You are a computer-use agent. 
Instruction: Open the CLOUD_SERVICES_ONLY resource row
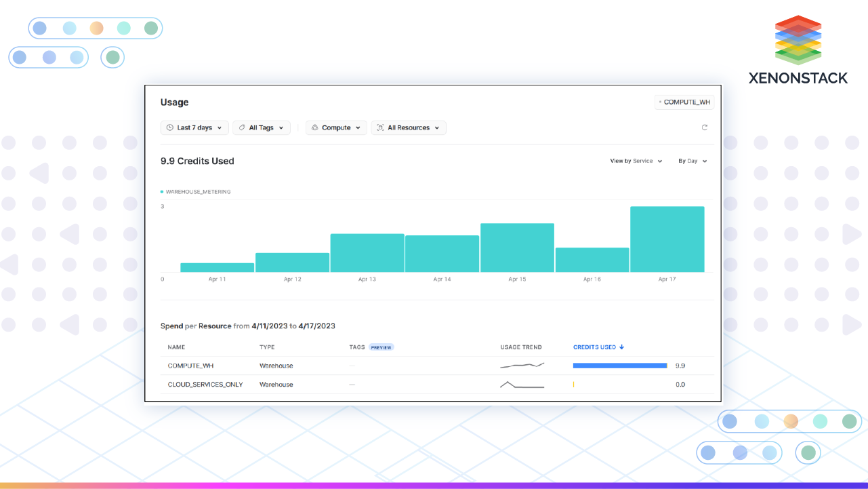pyautogui.click(x=205, y=385)
